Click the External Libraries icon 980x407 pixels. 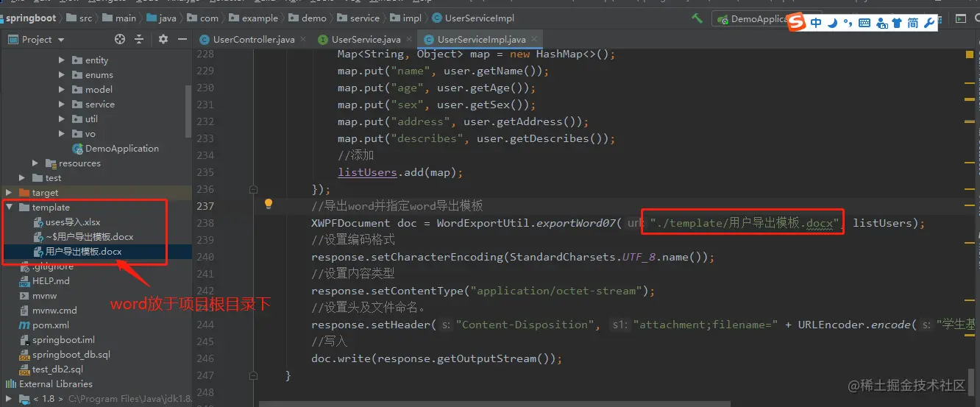[x=11, y=383]
